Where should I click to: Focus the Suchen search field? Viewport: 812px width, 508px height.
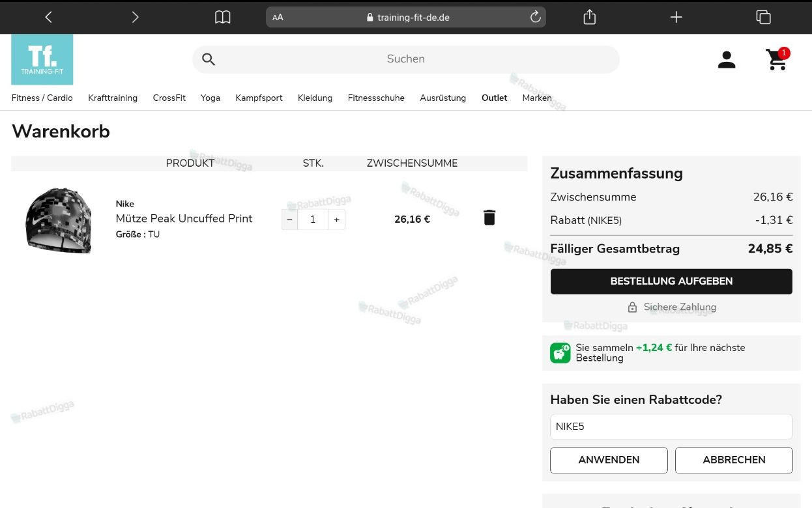click(x=406, y=59)
